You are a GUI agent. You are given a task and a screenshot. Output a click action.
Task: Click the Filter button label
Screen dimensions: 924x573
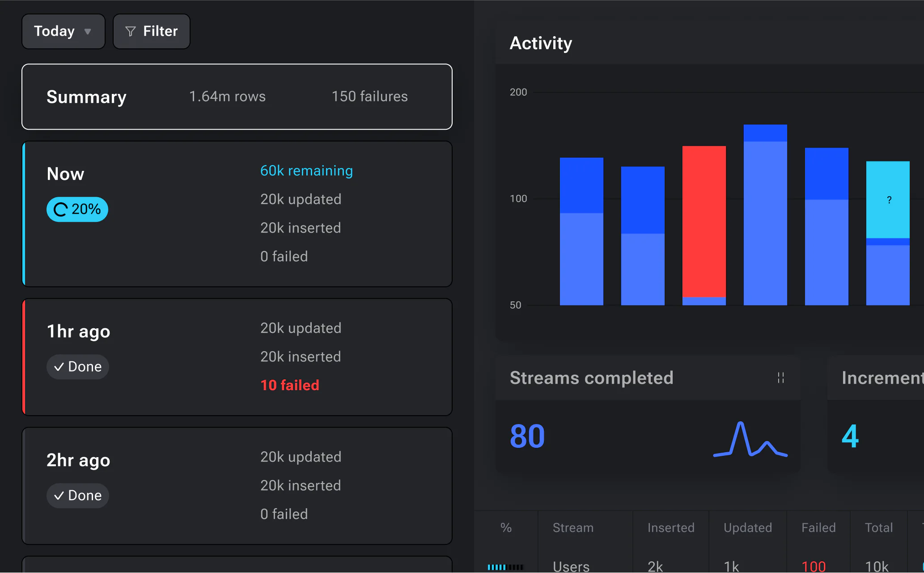point(160,31)
